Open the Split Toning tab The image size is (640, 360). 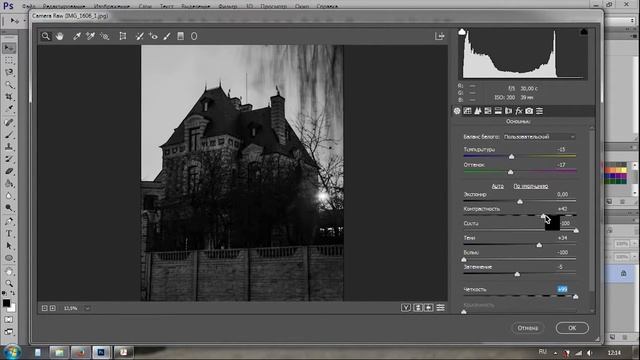[498, 111]
